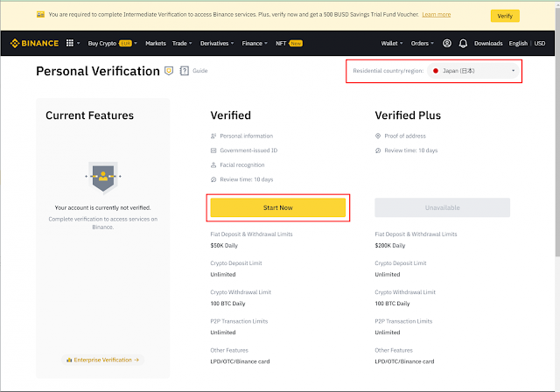
Task: Click the Personal information icon
Action: pyautogui.click(x=213, y=136)
